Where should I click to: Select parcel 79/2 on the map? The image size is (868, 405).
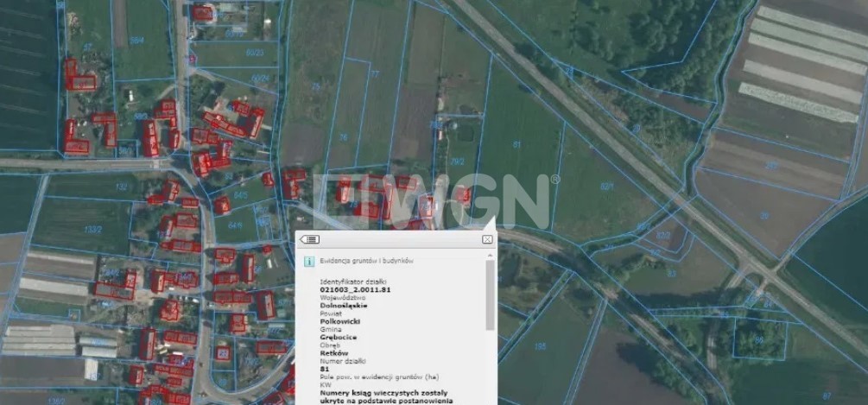coord(455,161)
